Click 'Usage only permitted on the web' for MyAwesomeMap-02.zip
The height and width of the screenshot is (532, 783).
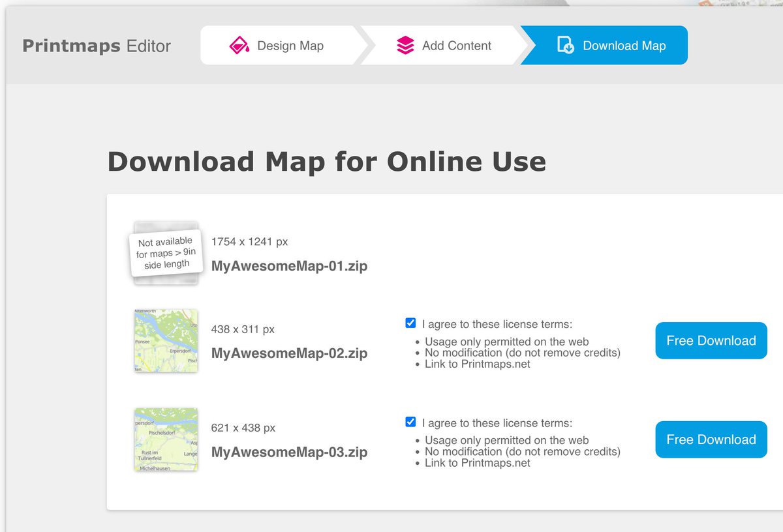click(507, 342)
